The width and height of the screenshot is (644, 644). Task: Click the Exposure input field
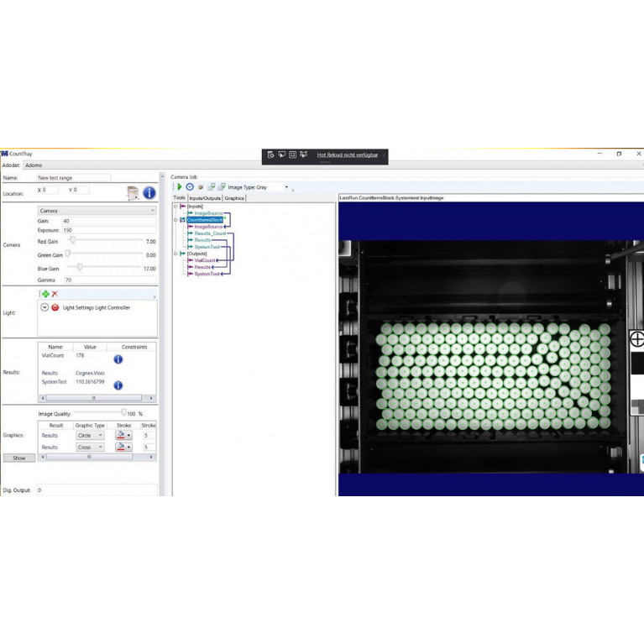(x=107, y=230)
